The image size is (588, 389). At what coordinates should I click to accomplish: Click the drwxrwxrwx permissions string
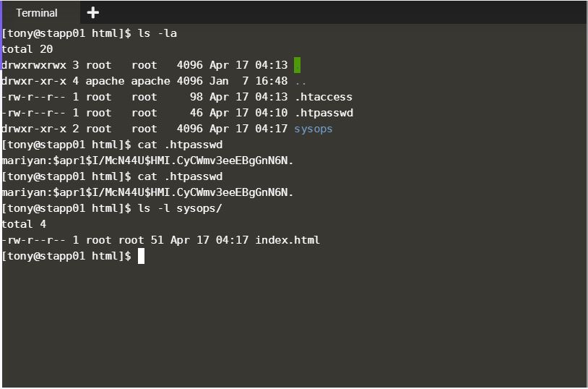click(x=34, y=65)
